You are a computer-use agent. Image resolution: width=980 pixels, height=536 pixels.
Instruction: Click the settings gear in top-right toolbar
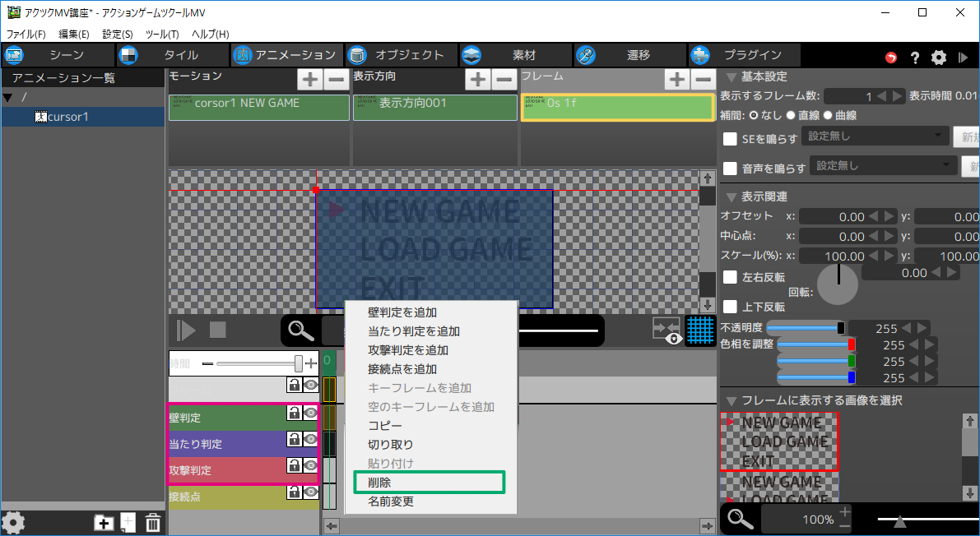pos(939,58)
